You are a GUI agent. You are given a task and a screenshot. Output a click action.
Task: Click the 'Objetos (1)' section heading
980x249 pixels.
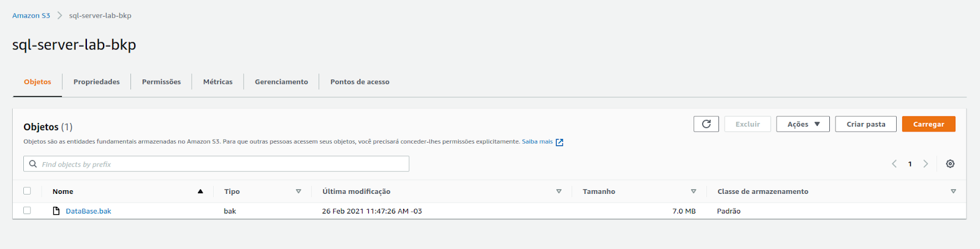click(x=48, y=127)
